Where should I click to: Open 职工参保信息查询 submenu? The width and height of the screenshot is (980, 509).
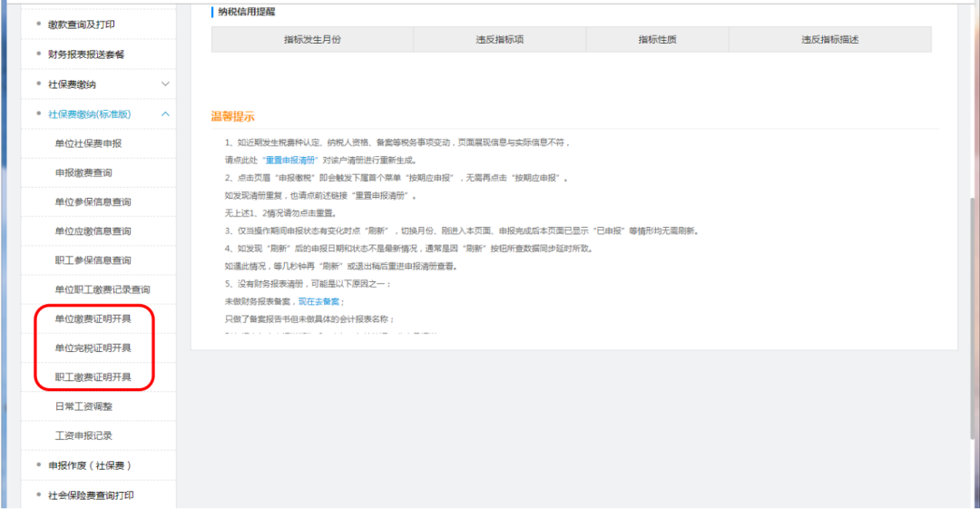[x=93, y=260]
